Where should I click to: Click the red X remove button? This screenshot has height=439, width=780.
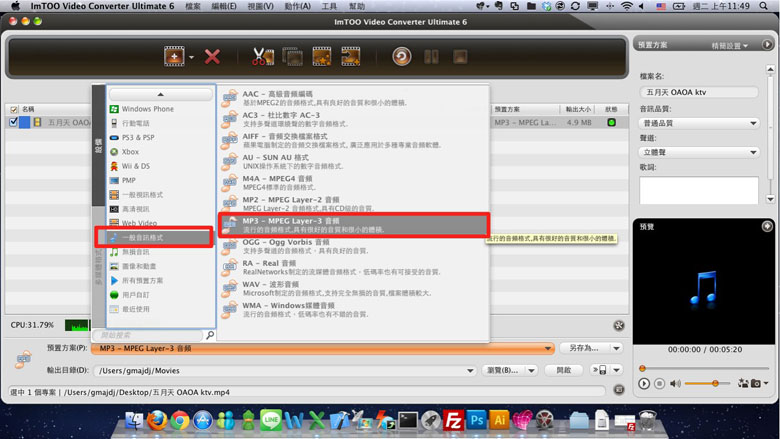(x=212, y=57)
